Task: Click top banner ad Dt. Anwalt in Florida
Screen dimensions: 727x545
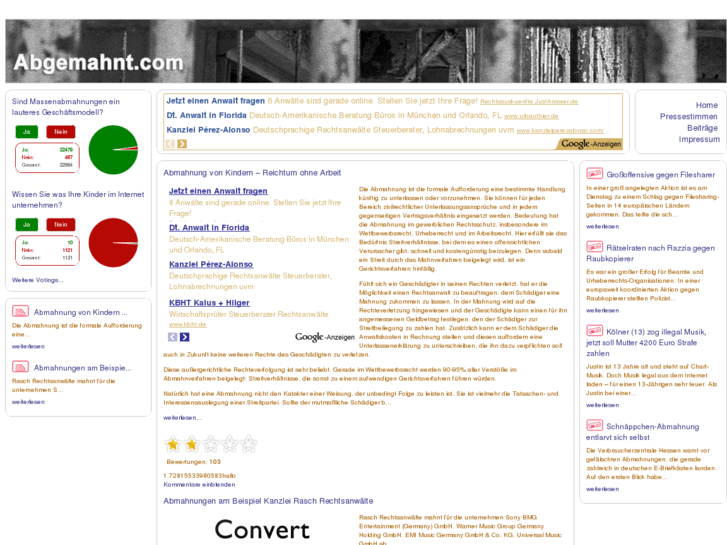Action: (x=206, y=115)
